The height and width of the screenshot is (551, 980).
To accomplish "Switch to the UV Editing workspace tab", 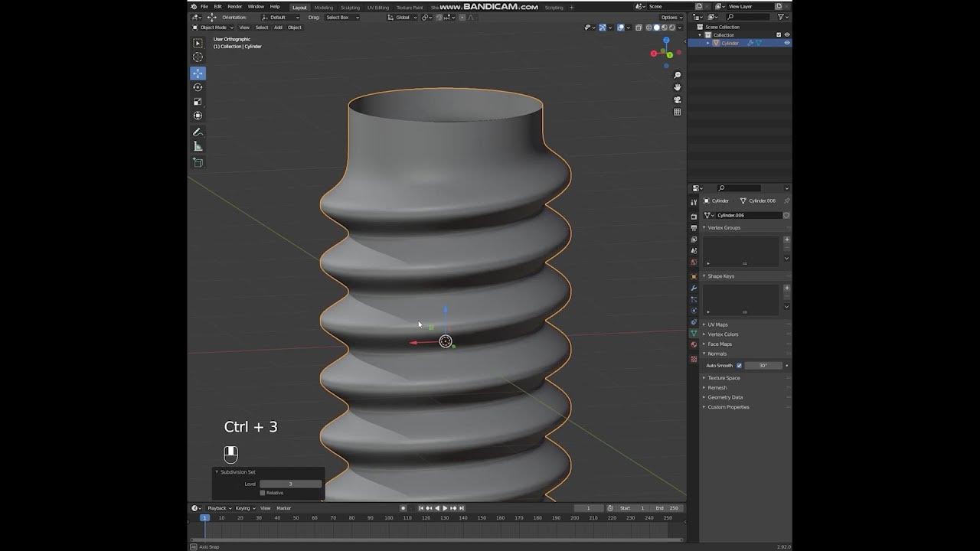I will [378, 8].
